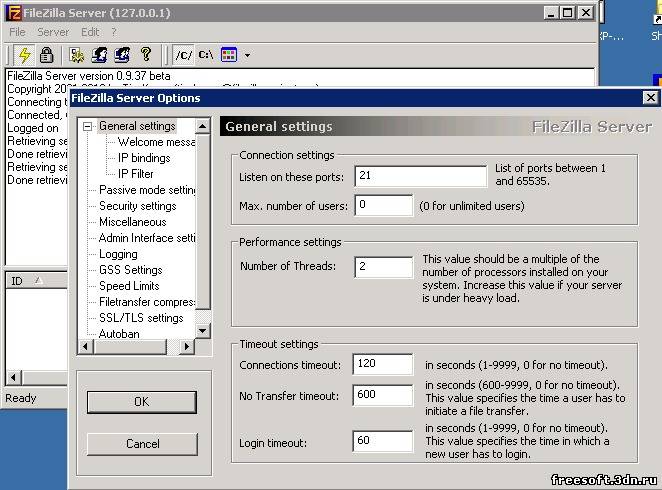662x490 pixels.
Task: Click FileZilla logo icon in title bar
Action: (x=14, y=13)
